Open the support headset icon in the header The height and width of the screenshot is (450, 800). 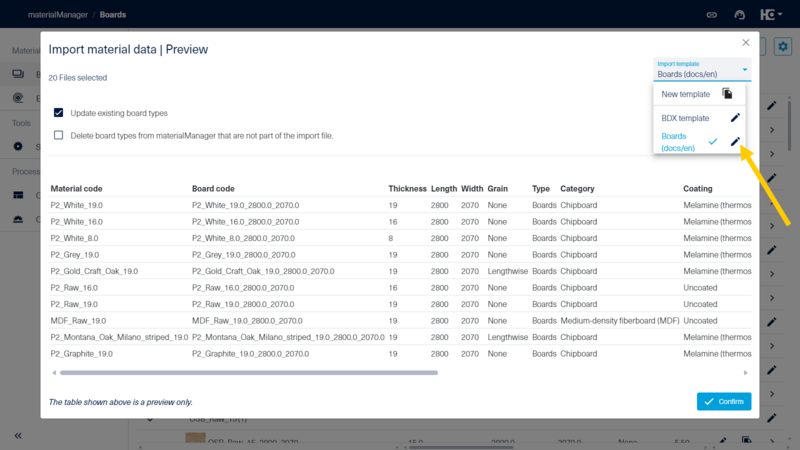pos(740,15)
